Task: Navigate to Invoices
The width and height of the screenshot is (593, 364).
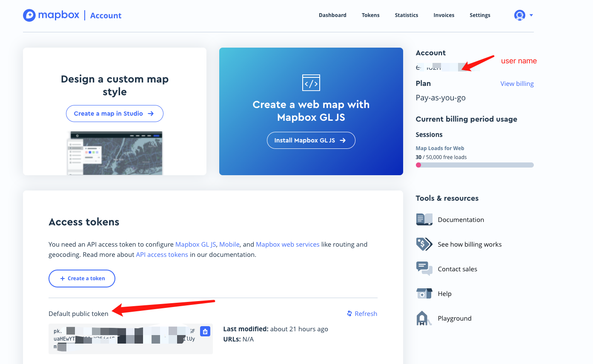Action: point(444,15)
